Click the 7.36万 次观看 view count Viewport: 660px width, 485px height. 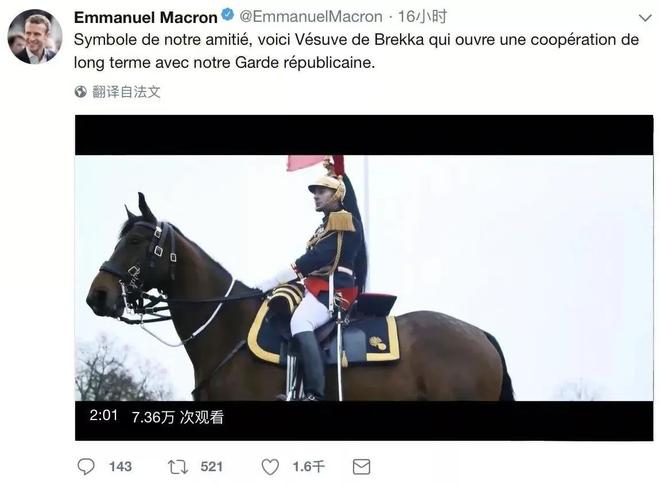[x=178, y=417]
